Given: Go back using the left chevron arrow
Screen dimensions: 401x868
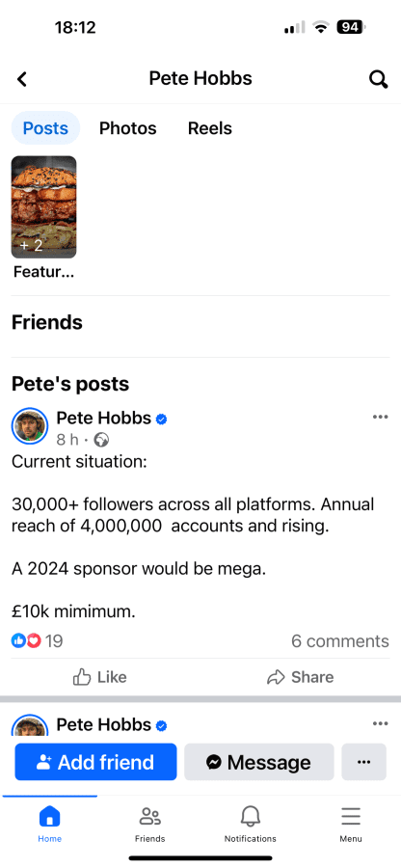Looking at the screenshot, I should (x=21, y=79).
